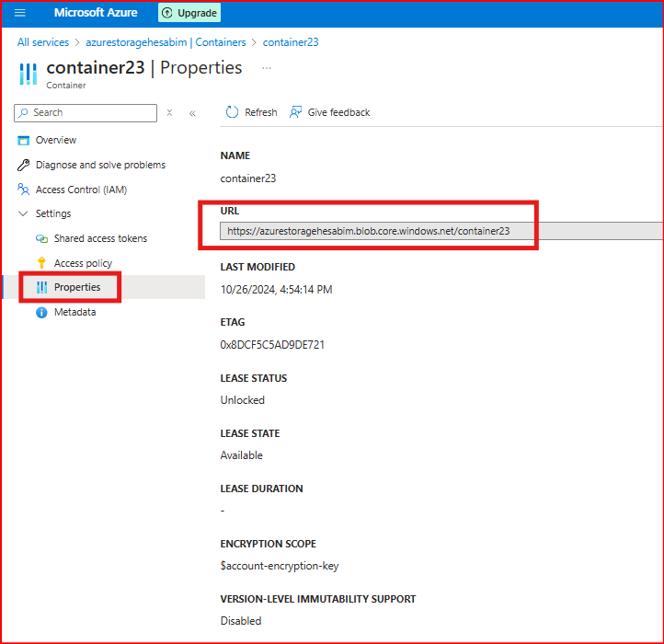Viewport: 664px width, 644px height.
Task: Collapse the Settings section
Action: tap(24, 213)
